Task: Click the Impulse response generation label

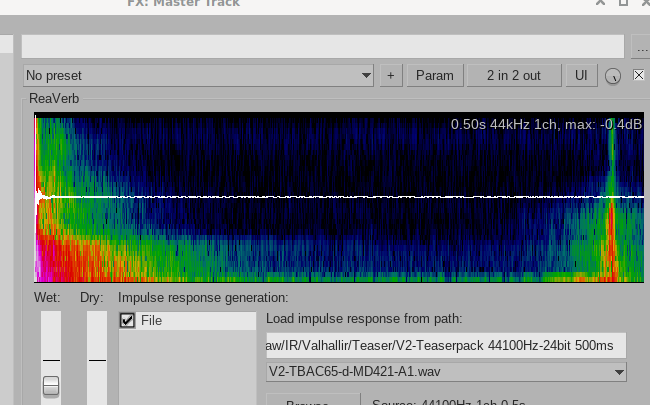Action: (203, 298)
